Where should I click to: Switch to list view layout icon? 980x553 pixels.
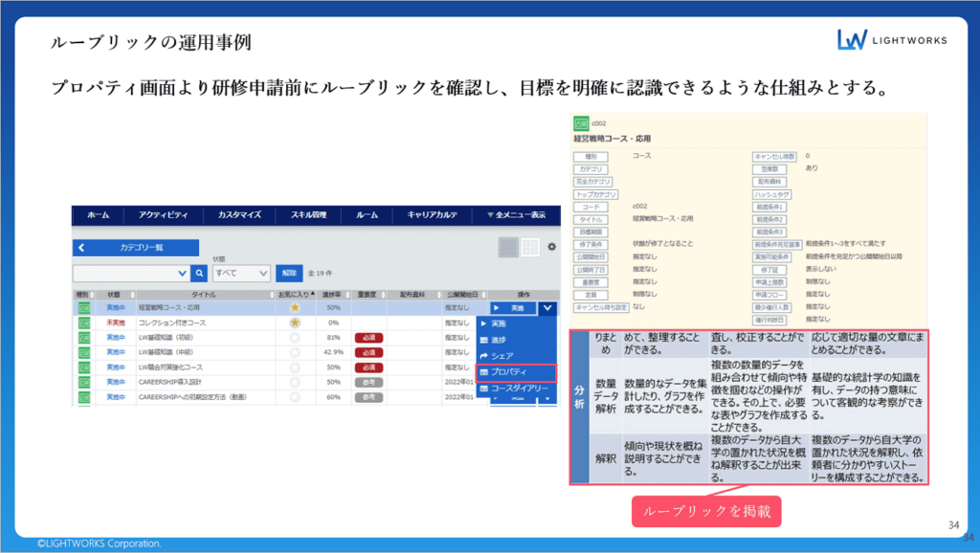tap(510, 247)
